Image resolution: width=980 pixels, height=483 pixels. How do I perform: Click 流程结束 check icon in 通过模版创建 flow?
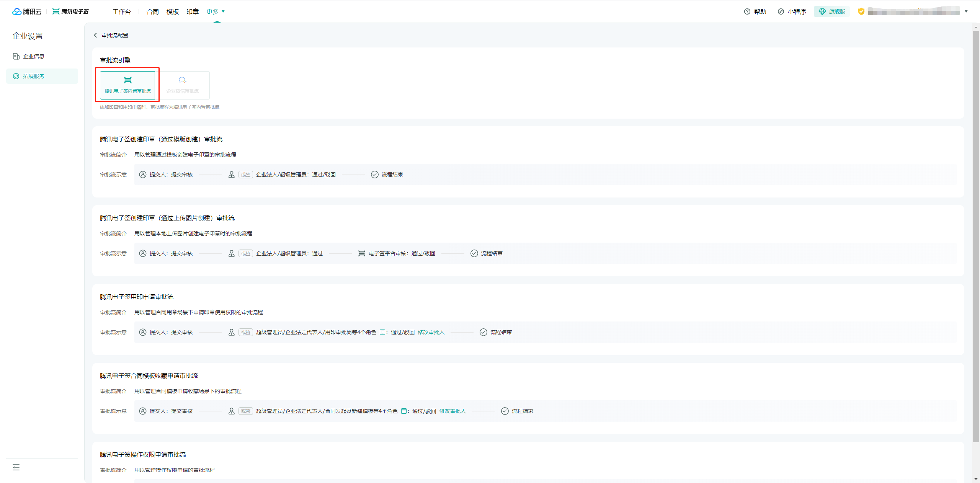pos(375,175)
